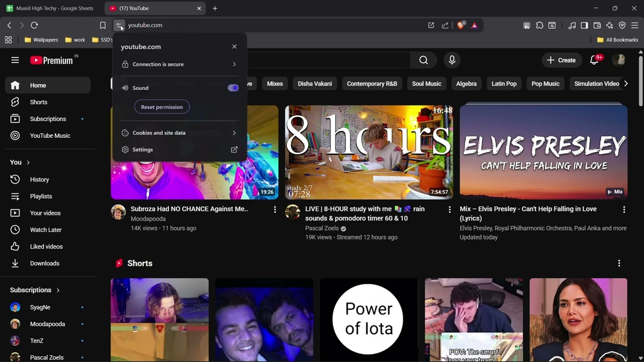Open Your videos

click(48, 213)
